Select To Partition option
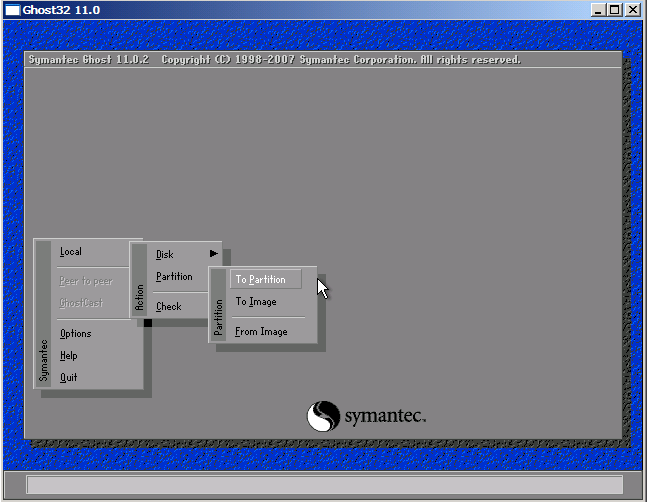 (266, 279)
